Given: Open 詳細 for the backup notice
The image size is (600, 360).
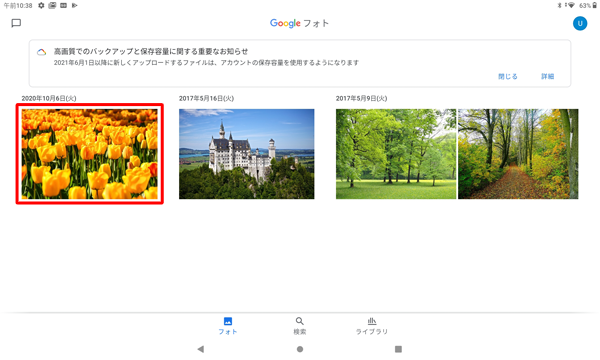Looking at the screenshot, I should point(547,77).
